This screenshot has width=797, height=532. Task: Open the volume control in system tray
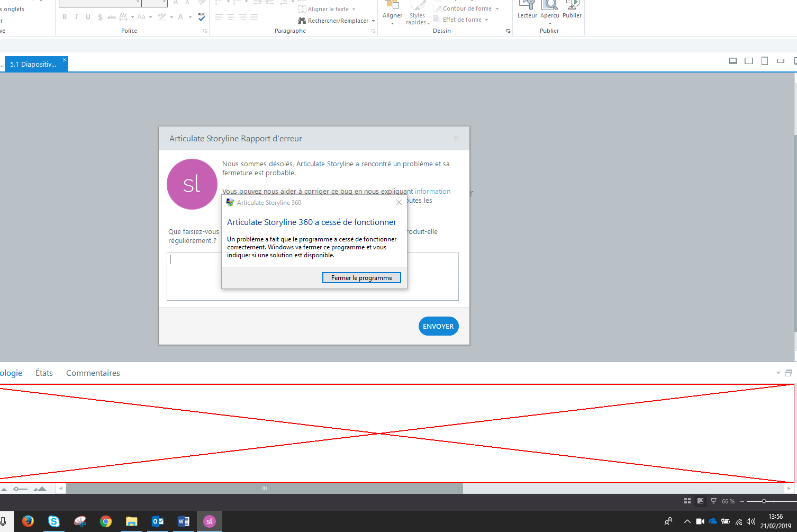tap(751, 521)
